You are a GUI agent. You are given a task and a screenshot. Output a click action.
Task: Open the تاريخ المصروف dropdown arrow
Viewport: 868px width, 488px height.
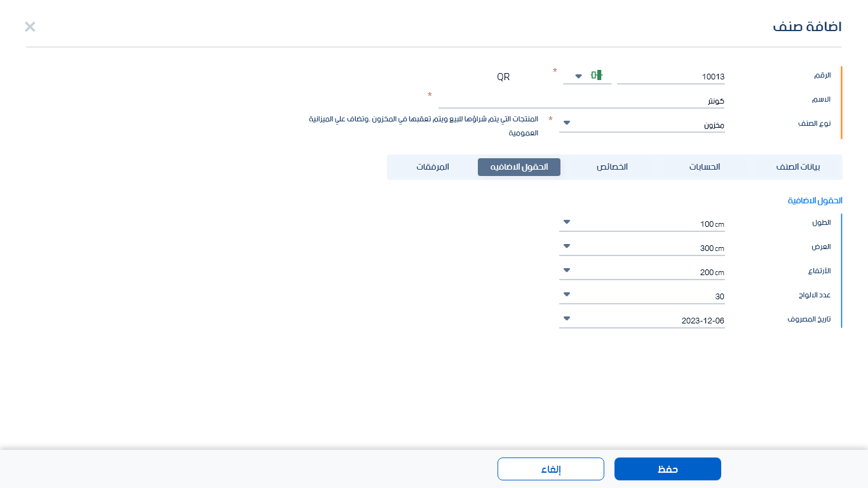(x=567, y=319)
